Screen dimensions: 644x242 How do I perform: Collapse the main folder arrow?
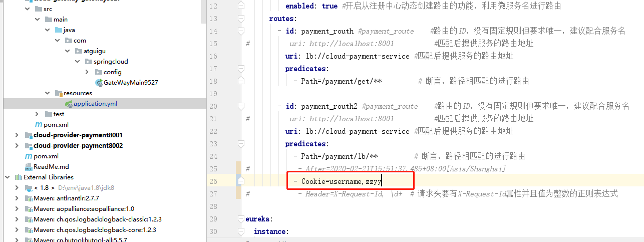tap(37, 20)
